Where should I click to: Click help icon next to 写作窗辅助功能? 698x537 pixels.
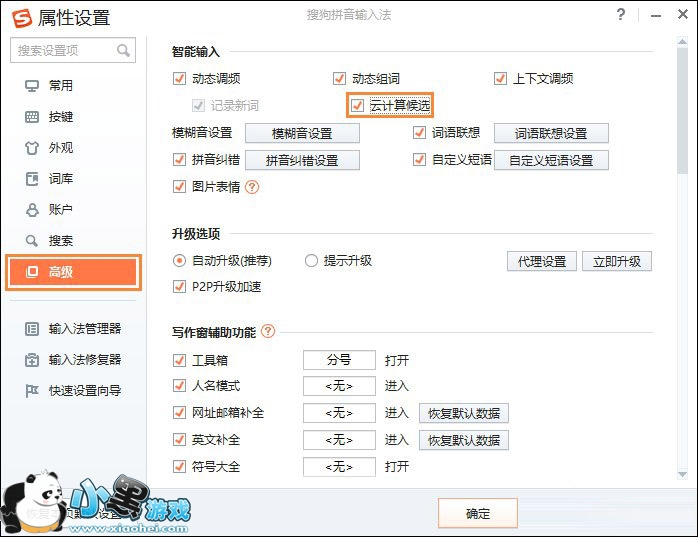point(268,331)
